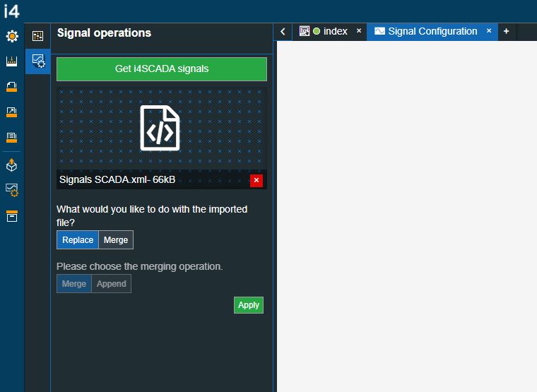Click the i4 logo
The height and width of the screenshot is (392, 537).
coord(11,11)
